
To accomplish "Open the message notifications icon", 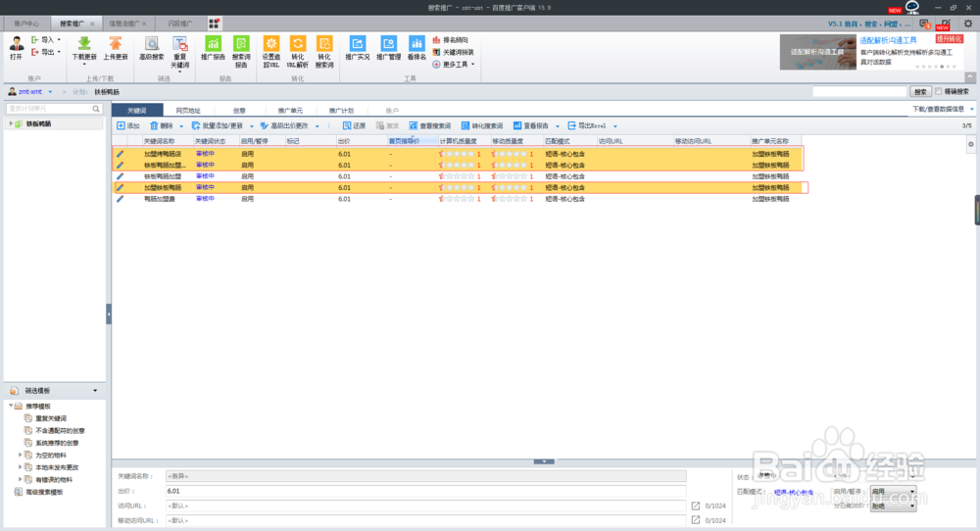I will [x=925, y=24].
